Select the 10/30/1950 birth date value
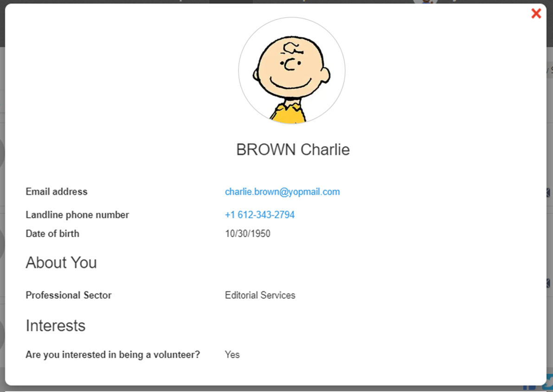Image resolution: width=553 pixels, height=392 pixels. [247, 234]
